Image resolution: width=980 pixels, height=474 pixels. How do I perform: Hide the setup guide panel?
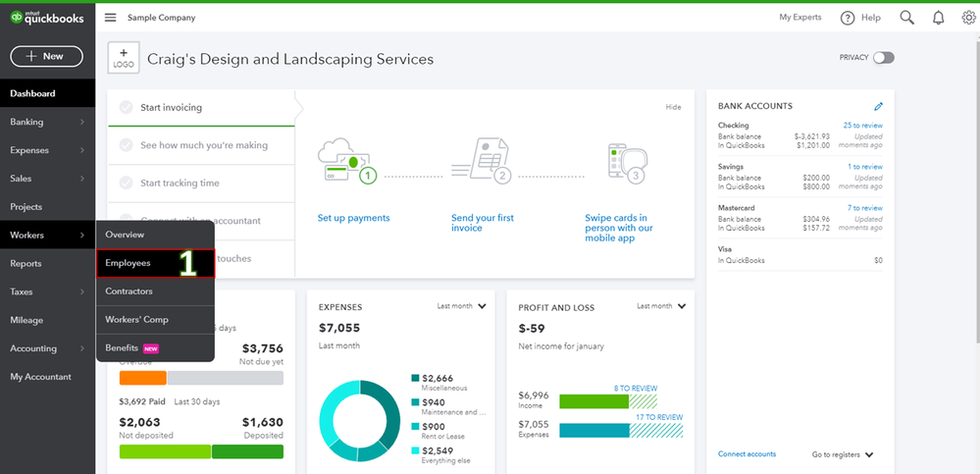coord(673,107)
